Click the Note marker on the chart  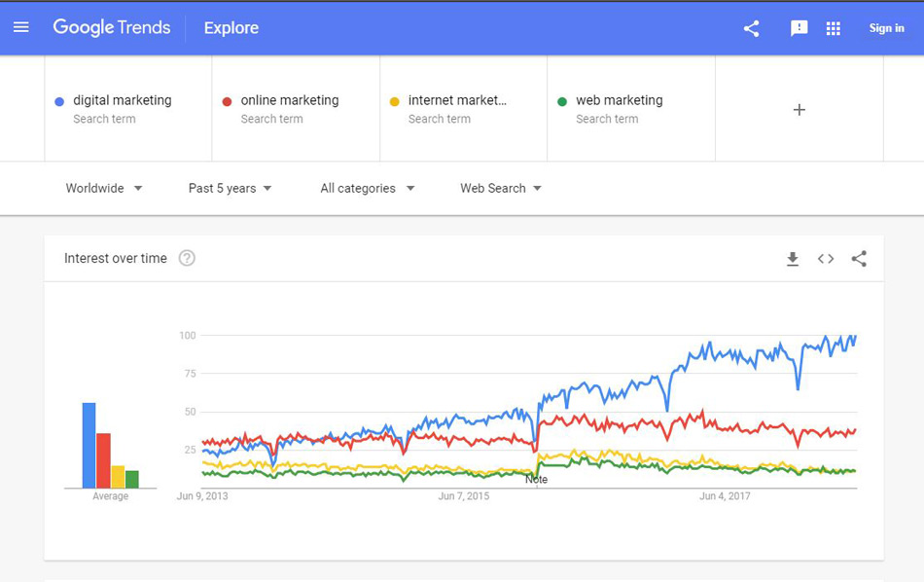point(536,480)
